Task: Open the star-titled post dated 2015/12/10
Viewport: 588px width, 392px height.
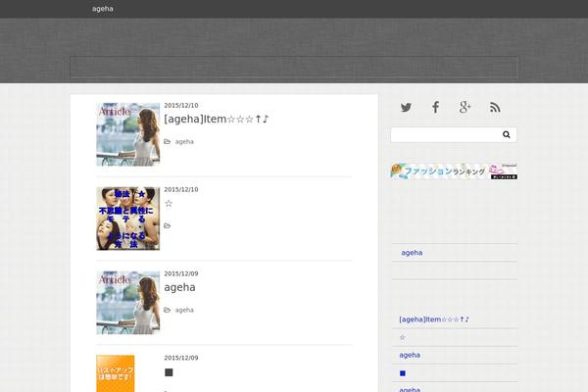Action: [169, 204]
